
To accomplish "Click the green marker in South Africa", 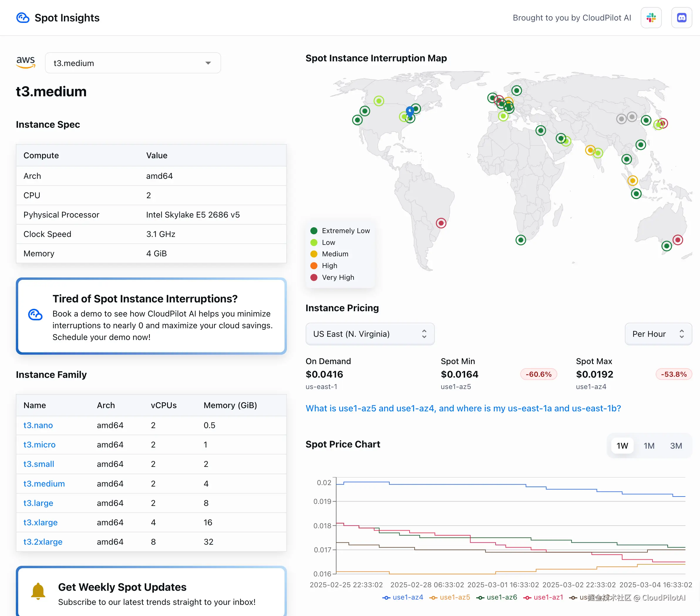I will [520, 240].
